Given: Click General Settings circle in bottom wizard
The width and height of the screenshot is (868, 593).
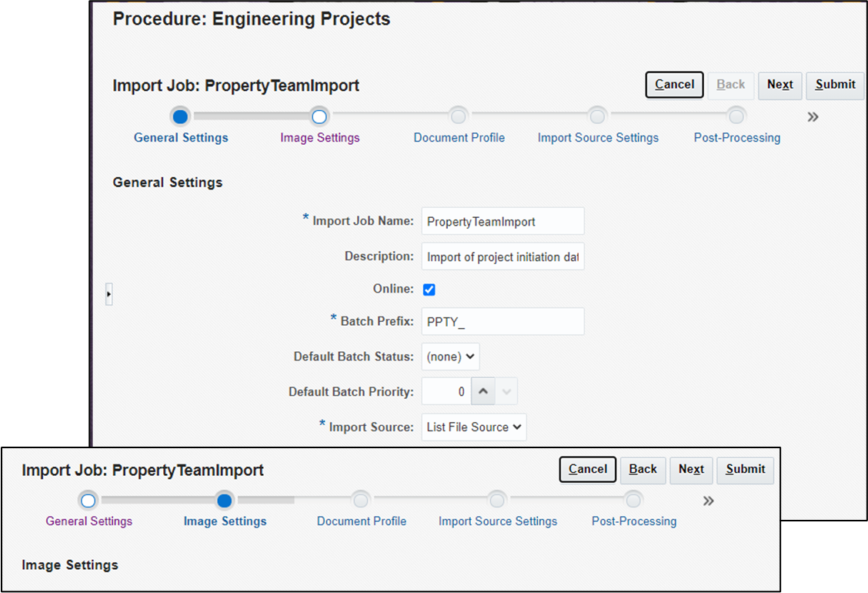Looking at the screenshot, I should click(x=88, y=500).
